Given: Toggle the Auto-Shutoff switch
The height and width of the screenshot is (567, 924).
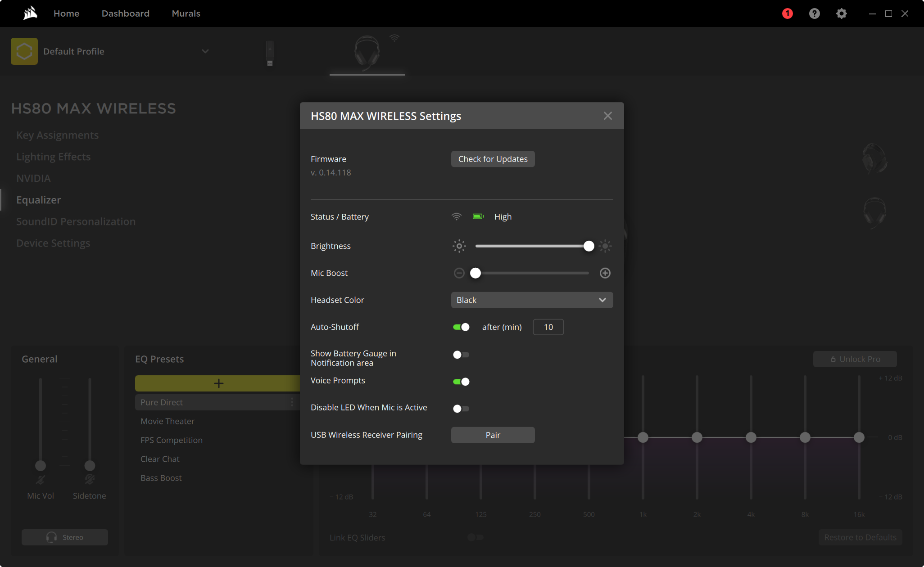Looking at the screenshot, I should click(461, 327).
